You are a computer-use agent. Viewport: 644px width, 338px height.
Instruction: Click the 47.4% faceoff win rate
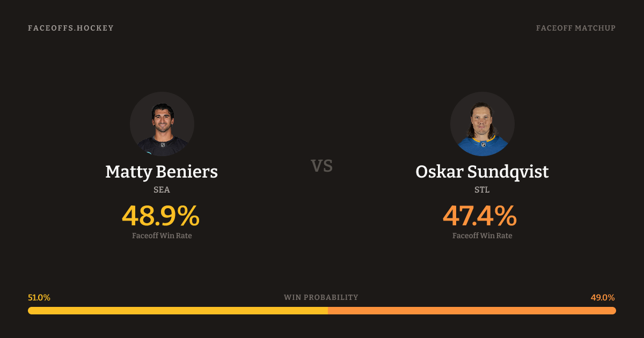[480, 216]
